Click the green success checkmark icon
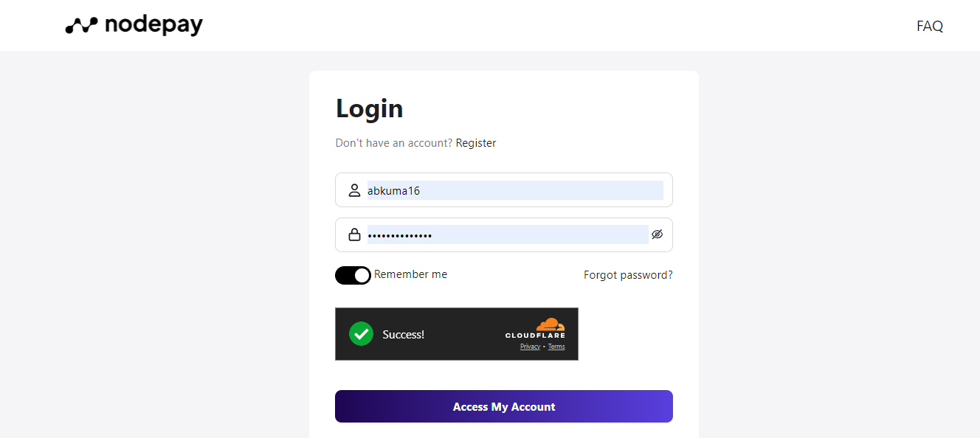The width and height of the screenshot is (980, 438). click(x=361, y=333)
